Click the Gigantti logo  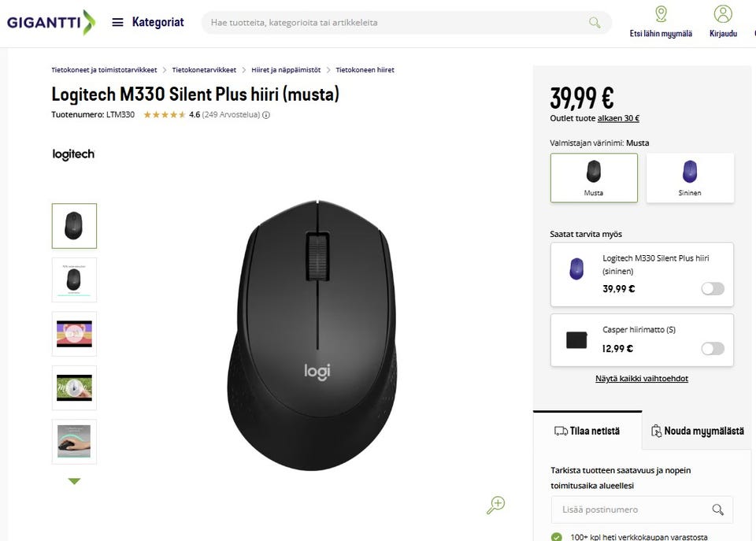tap(51, 22)
